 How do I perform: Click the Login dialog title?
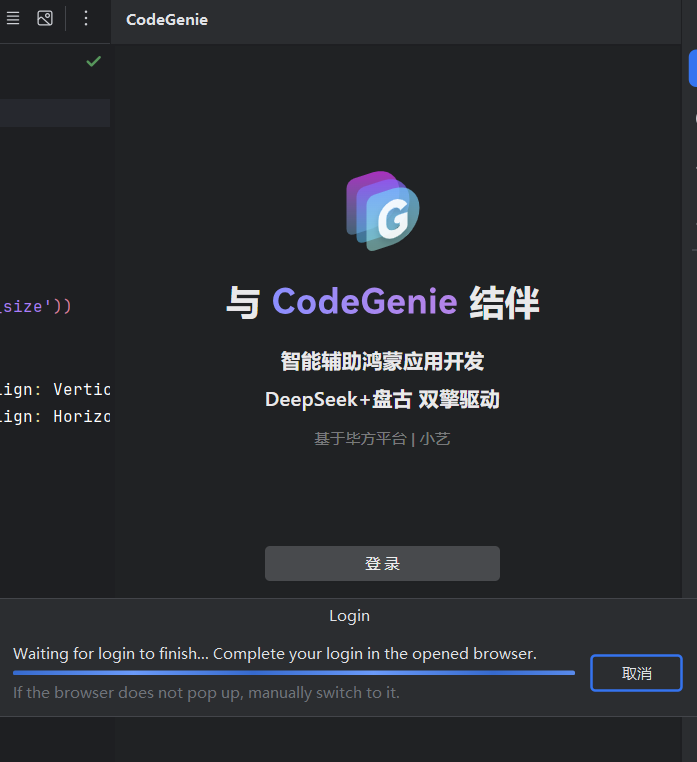click(349, 616)
